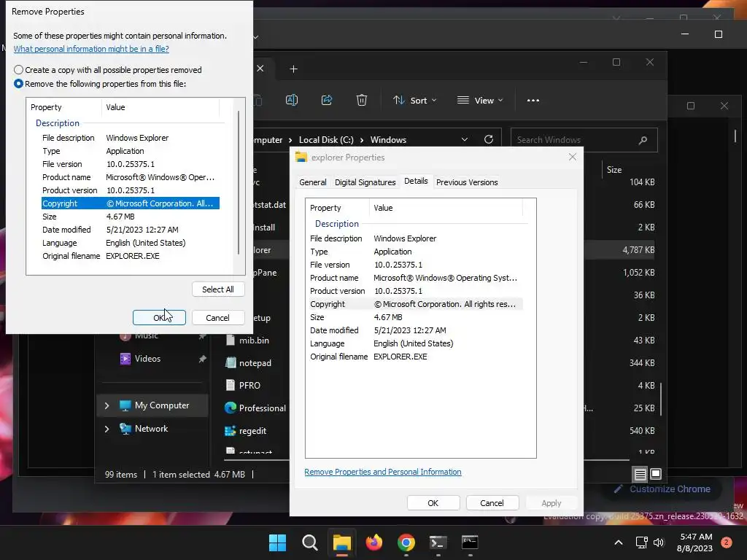Click the Share icon in Explorer toolbar

327,100
